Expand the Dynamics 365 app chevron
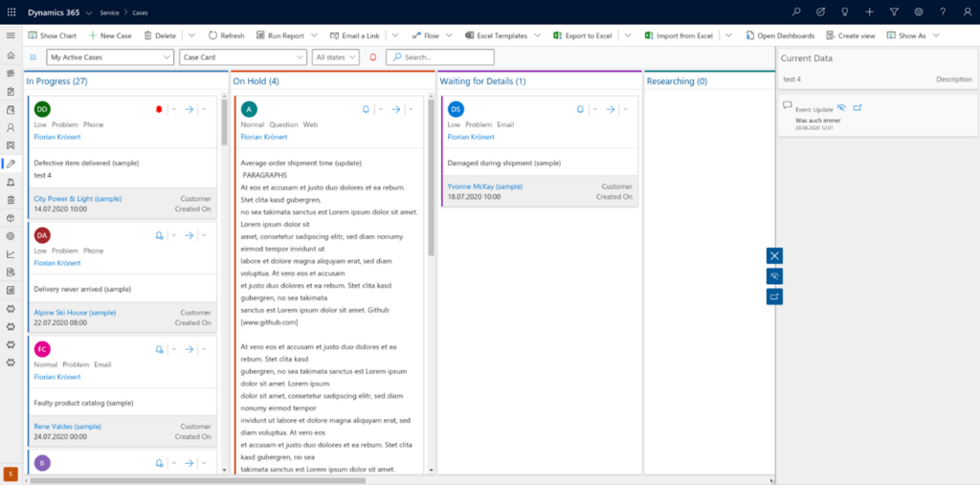Screen dimensions: 980x485 point(89,12)
